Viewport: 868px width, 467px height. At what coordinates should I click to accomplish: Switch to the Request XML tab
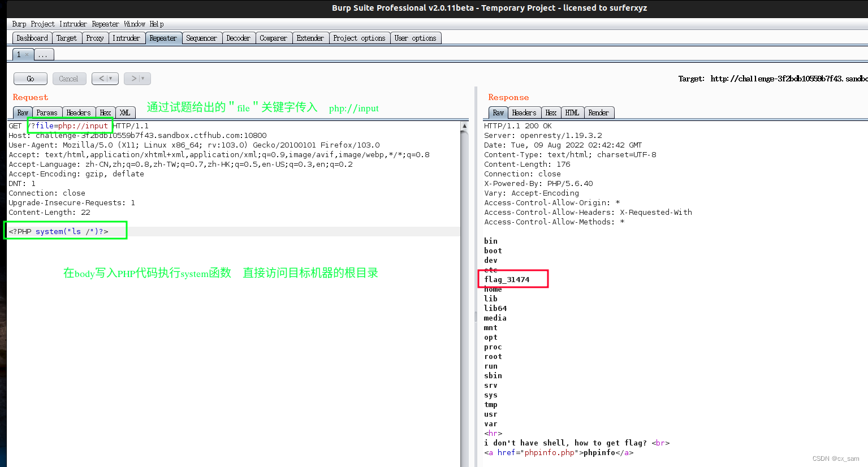click(x=125, y=113)
